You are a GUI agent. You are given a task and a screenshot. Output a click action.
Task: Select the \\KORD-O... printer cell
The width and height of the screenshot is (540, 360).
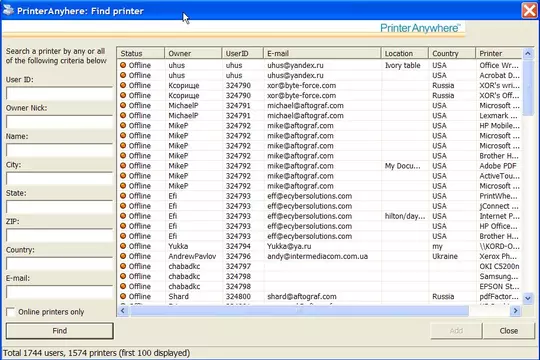(499, 246)
